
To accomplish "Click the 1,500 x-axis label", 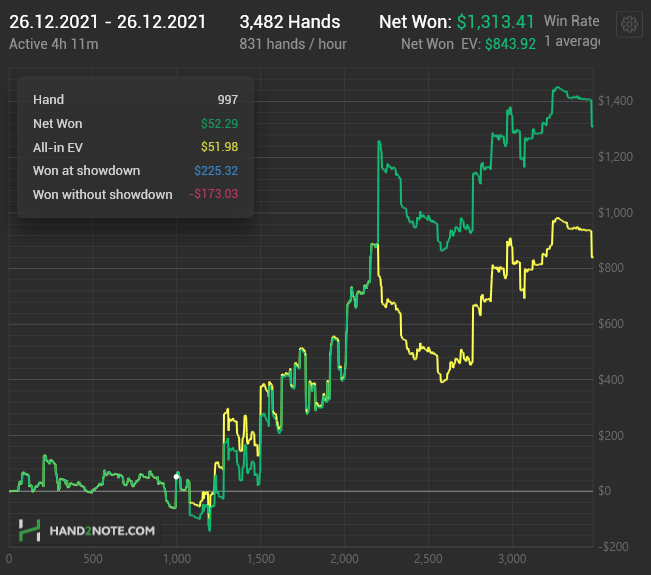I will click(x=260, y=559).
